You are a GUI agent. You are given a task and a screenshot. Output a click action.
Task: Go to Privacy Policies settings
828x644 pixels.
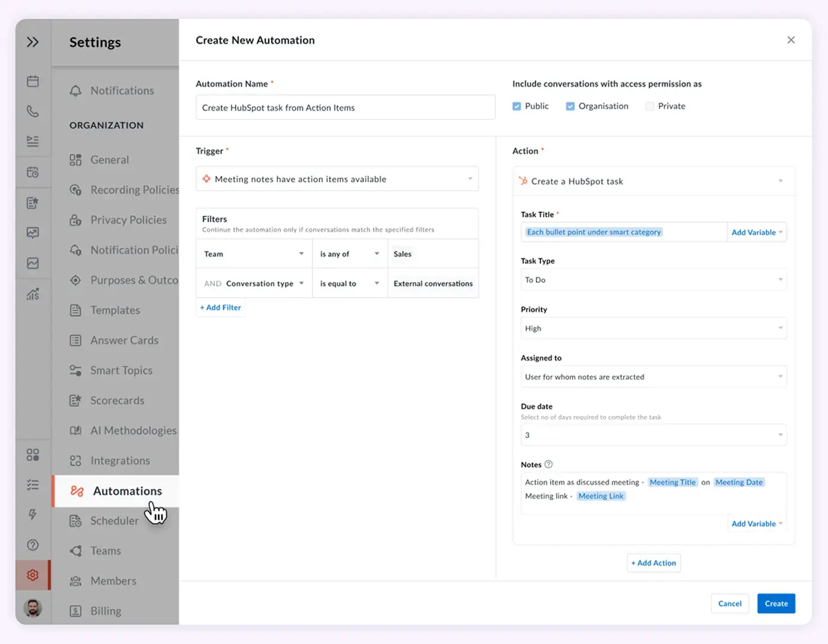point(118,220)
